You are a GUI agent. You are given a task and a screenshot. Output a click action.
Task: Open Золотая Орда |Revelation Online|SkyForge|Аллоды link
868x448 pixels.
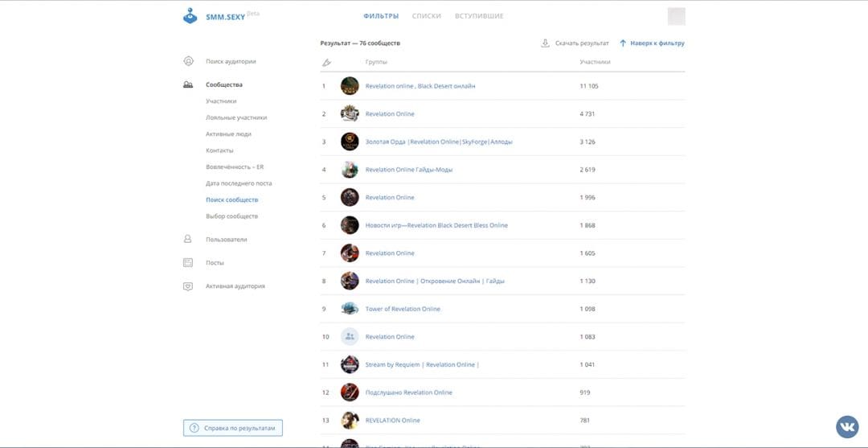click(x=439, y=142)
